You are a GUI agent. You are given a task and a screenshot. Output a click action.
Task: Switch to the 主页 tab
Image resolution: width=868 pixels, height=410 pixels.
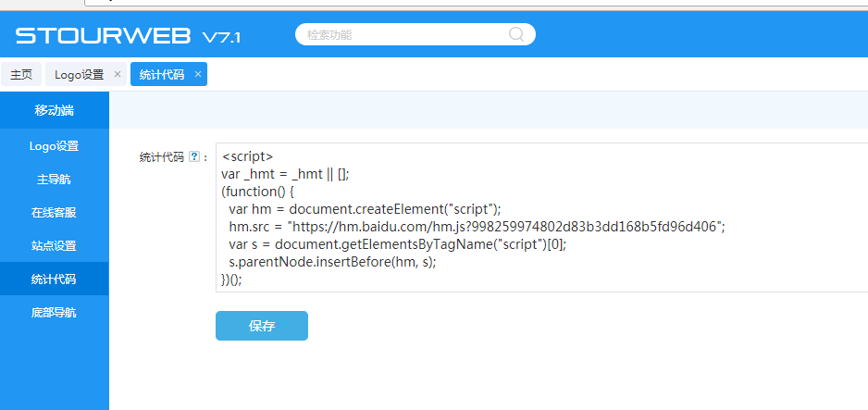click(21, 74)
